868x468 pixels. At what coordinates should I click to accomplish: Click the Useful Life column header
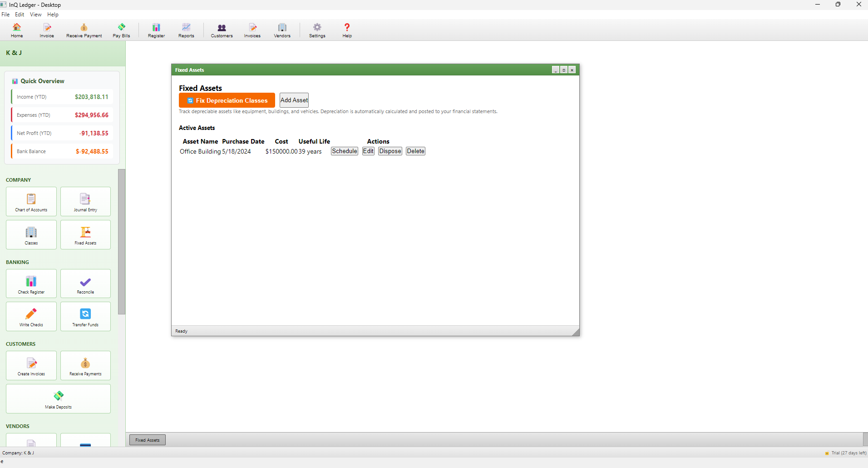314,141
